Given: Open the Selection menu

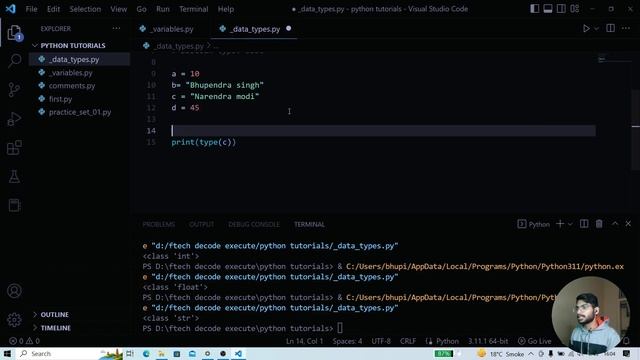Looking at the screenshot, I should click(85, 9).
